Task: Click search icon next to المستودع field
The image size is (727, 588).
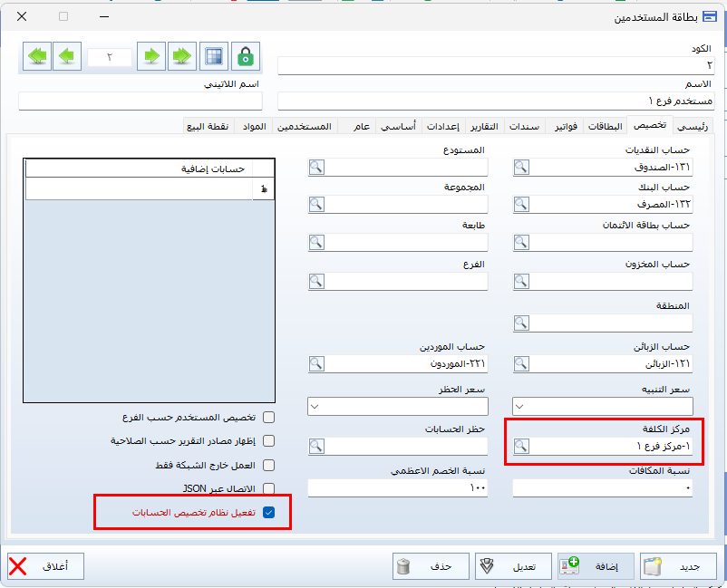Action: click(316, 168)
